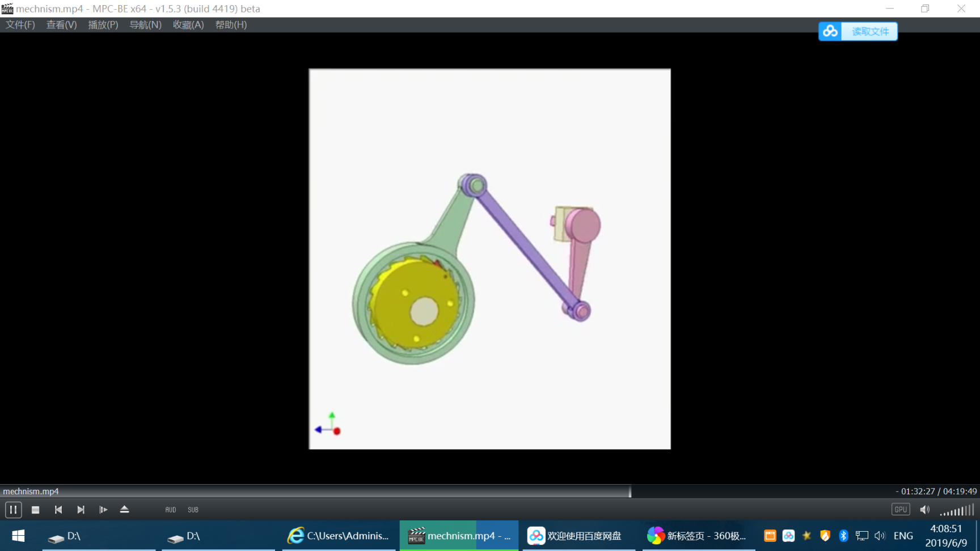The height and width of the screenshot is (551, 980).
Task: Expand the 导航(N) menu
Action: (x=146, y=25)
